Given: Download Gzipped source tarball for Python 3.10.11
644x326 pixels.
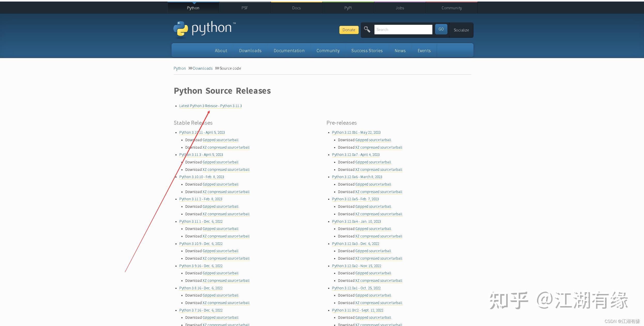Looking at the screenshot, I should (x=220, y=140).
